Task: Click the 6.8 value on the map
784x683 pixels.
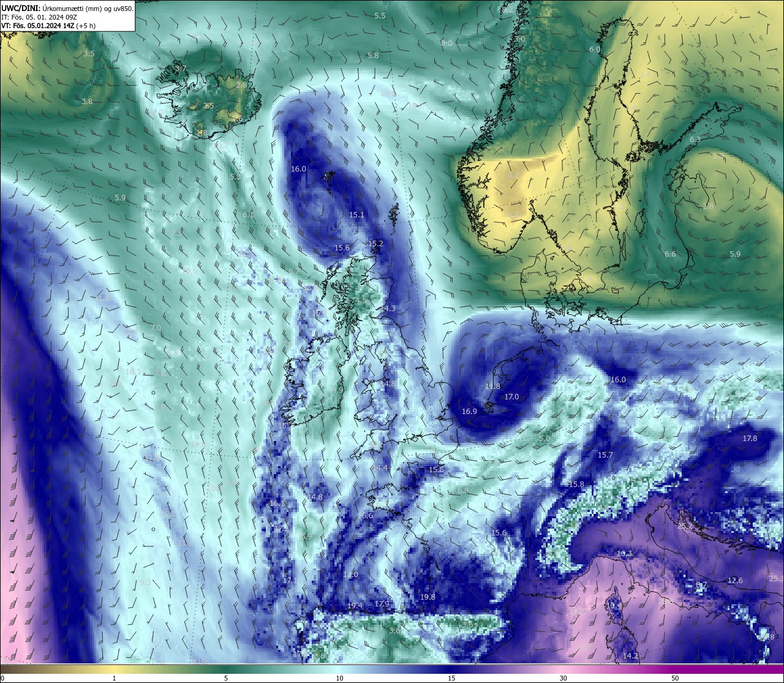Action: [463, 491]
